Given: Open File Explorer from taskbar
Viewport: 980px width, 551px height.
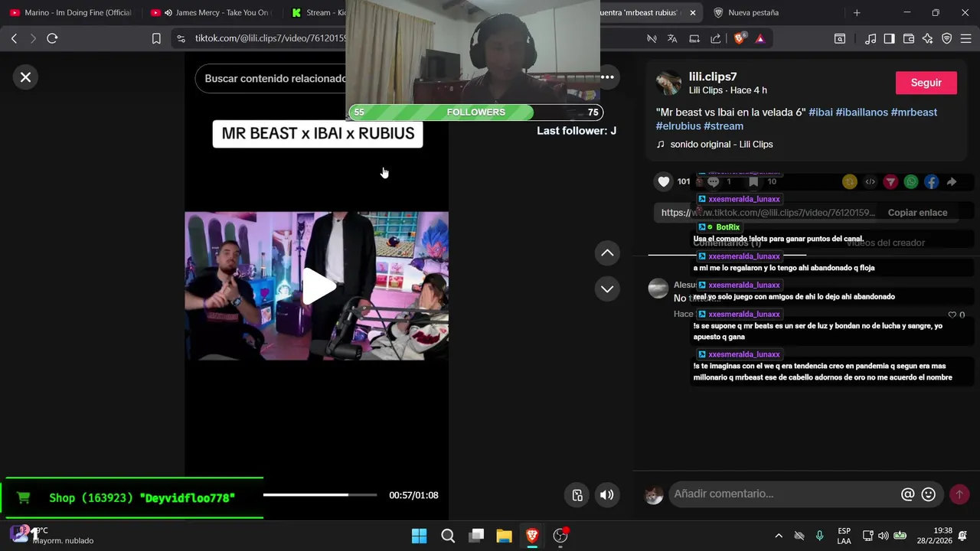Looking at the screenshot, I should tap(504, 536).
